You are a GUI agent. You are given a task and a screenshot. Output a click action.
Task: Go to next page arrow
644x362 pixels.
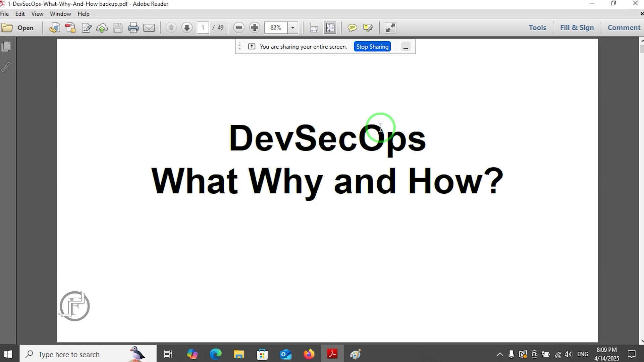(187, 27)
